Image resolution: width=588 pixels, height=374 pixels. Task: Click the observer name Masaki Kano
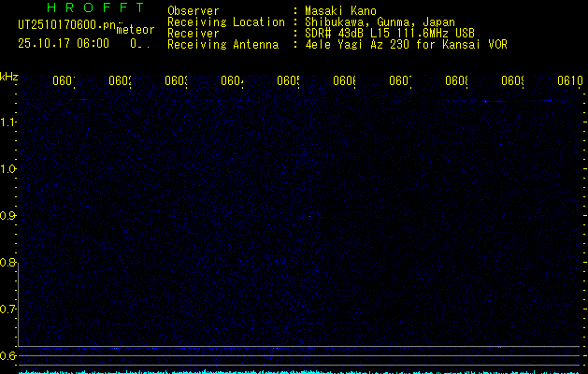(x=340, y=11)
